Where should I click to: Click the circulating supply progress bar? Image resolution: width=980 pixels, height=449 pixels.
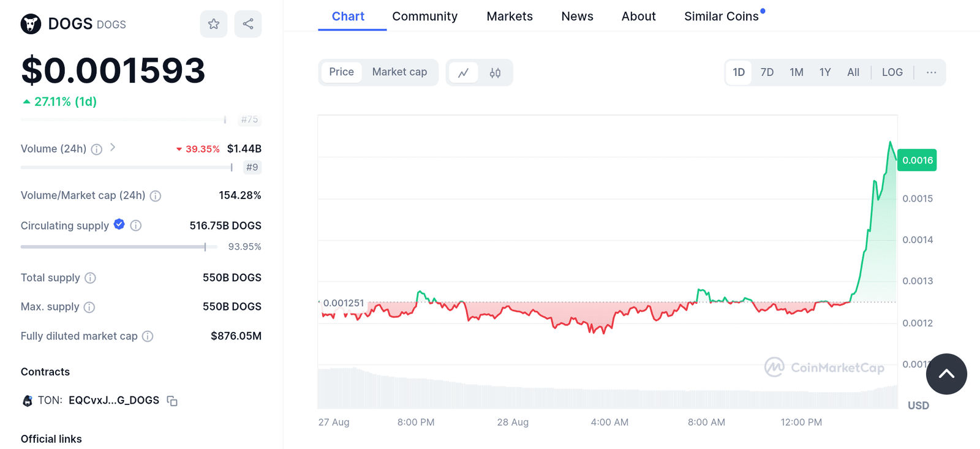(x=119, y=247)
